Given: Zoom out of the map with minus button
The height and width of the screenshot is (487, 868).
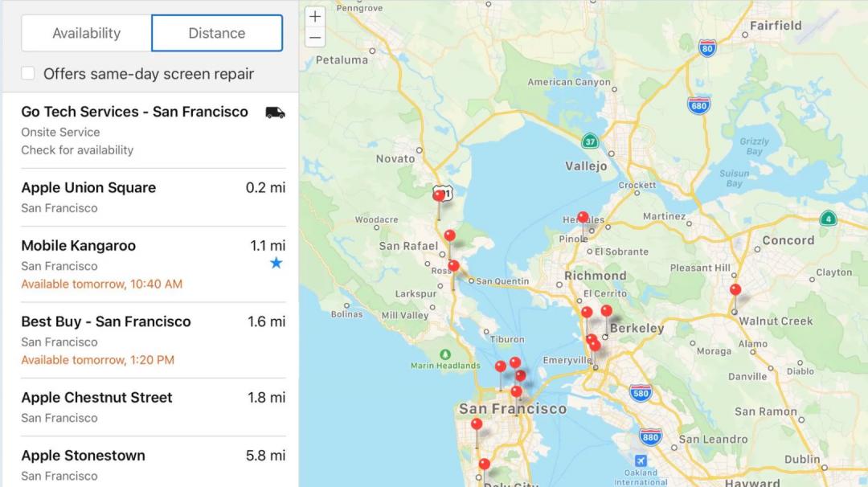Looking at the screenshot, I should pyautogui.click(x=315, y=38).
